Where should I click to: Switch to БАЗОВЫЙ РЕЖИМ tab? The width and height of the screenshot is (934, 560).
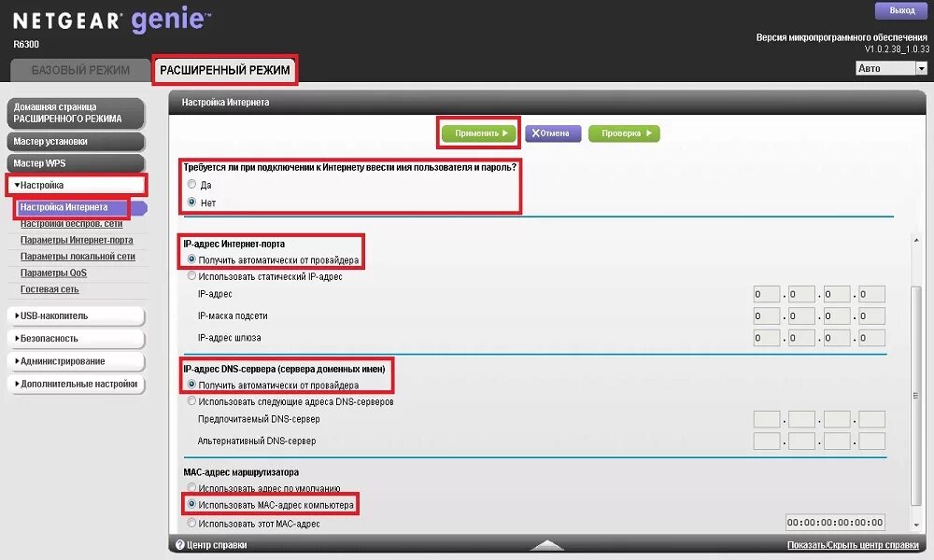coord(80,70)
